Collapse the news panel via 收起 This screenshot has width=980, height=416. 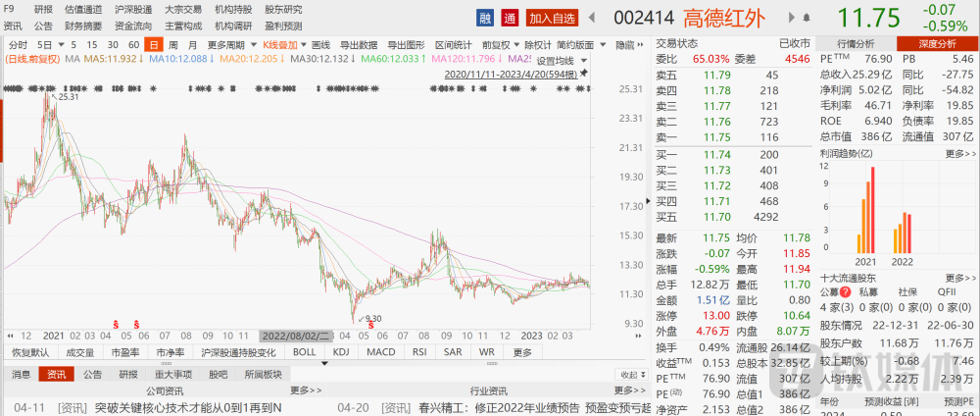tap(629, 375)
